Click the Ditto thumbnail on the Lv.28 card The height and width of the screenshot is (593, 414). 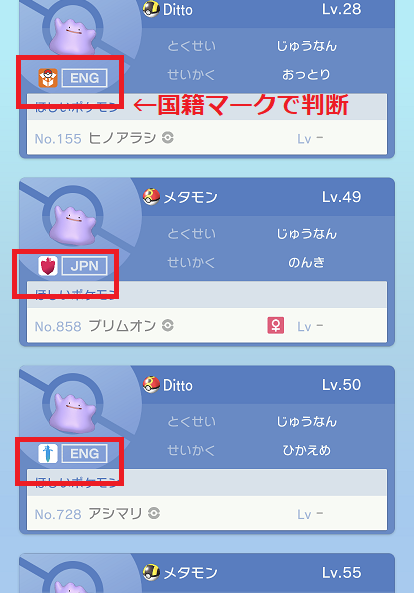pos(73,36)
